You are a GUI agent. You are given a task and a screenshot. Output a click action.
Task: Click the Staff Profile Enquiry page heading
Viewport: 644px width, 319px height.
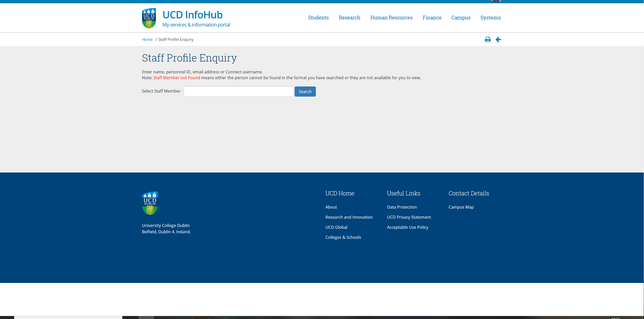click(x=189, y=58)
